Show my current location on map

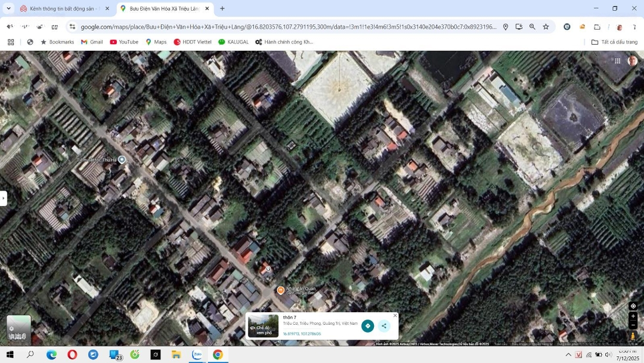coord(633,306)
